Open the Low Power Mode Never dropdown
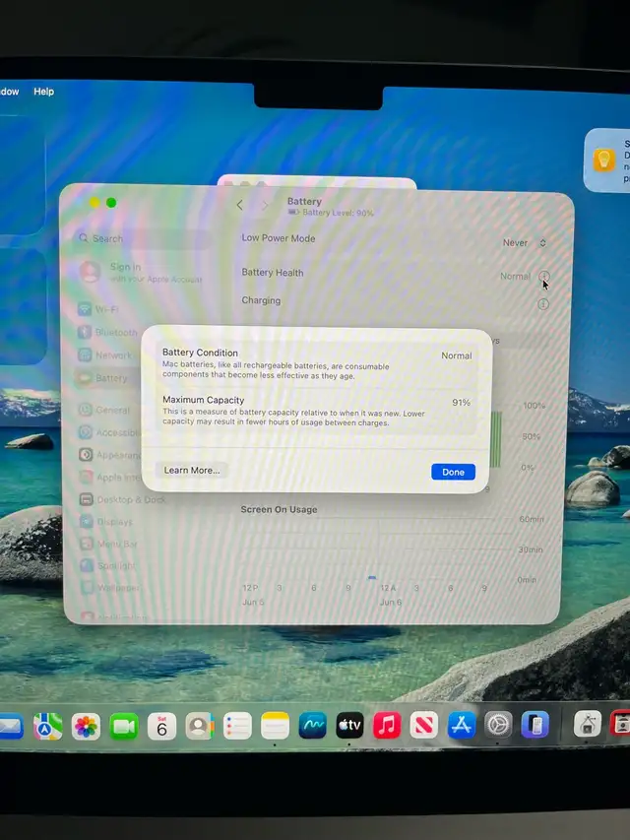The width and height of the screenshot is (630, 840). point(525,242)
